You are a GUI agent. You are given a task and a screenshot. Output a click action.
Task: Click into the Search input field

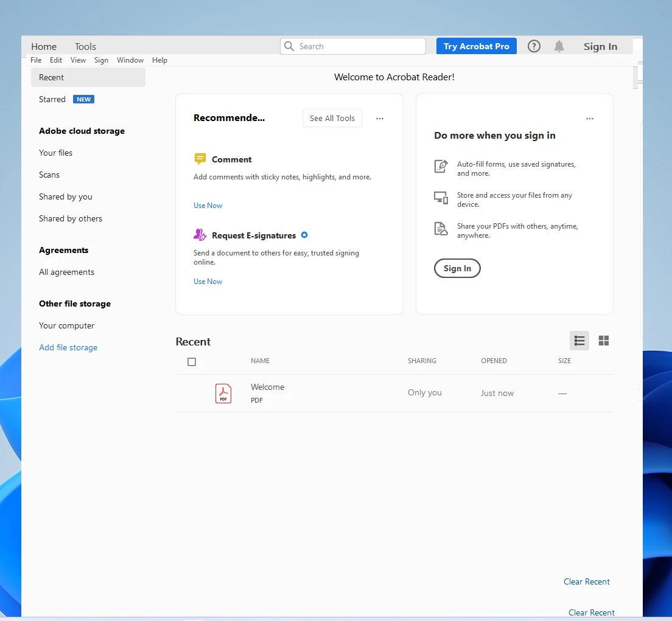(x=352, y=46)
